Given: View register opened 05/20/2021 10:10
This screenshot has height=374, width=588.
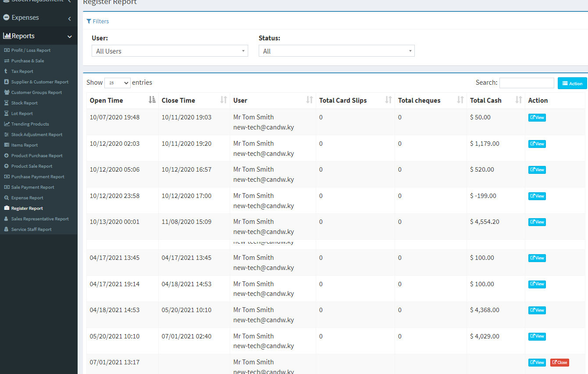Looking at the screenshot, I should click(537, 336).
